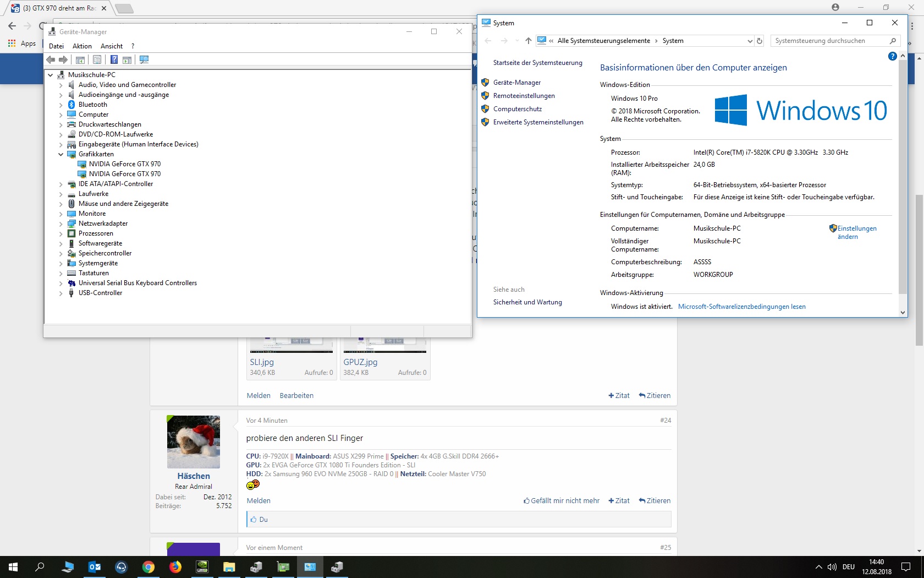Click the back arrow in Geräte-Manager toolbar
The image size is (924, 578).
(x=51, y=59)
